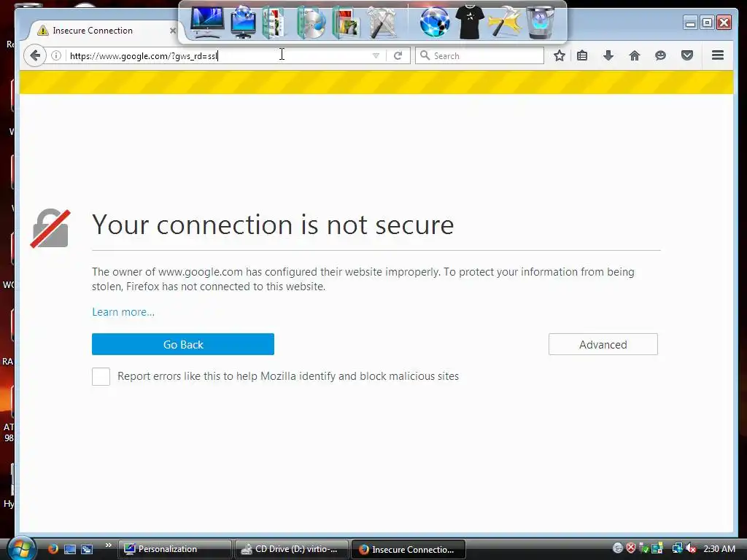
Task: Open the Pocket icon in toolbar
Action: click(x=687, y=55)
